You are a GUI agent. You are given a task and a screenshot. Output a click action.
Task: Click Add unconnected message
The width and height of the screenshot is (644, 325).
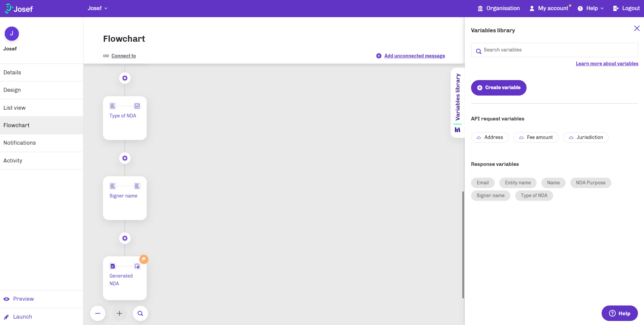(x=410, y=56)
